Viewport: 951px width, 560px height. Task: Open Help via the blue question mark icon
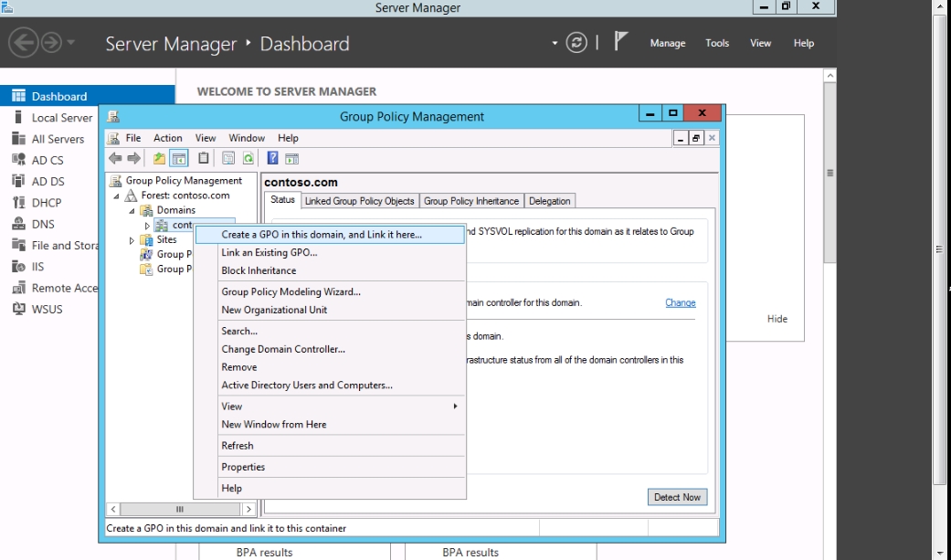pyautogui.click(x=272, y=158)
